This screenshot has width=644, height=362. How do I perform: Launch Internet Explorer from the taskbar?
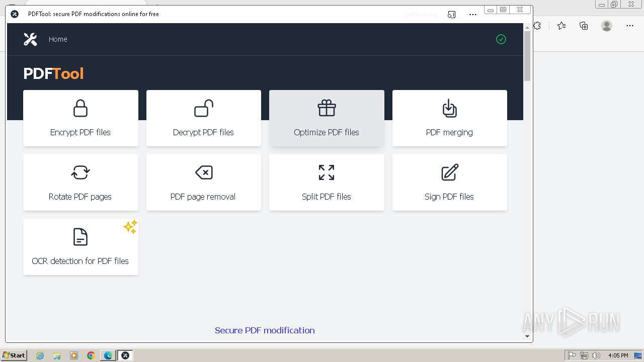(40, 355)
